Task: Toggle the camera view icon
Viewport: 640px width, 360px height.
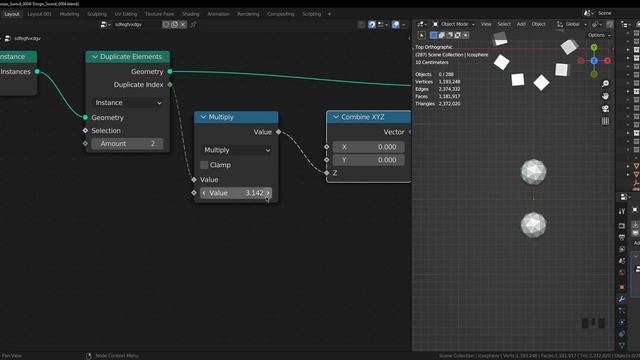Action: pyautogui.click(x=605, y=109)
